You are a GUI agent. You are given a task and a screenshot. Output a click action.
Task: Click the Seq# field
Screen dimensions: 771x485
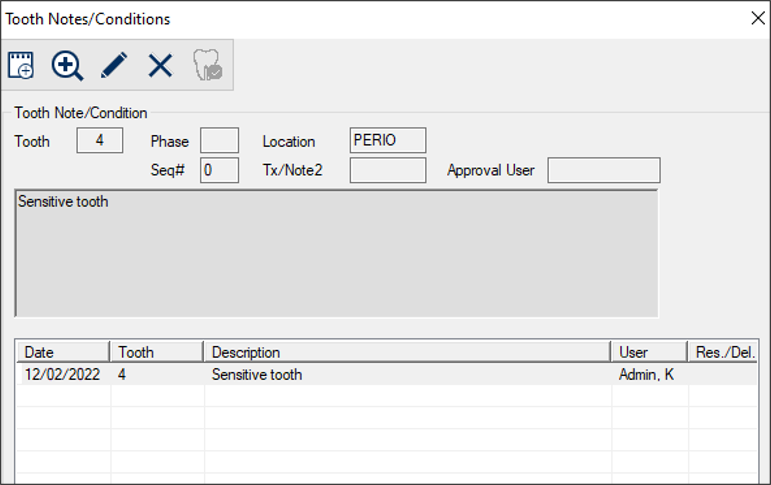pos(219,170)
